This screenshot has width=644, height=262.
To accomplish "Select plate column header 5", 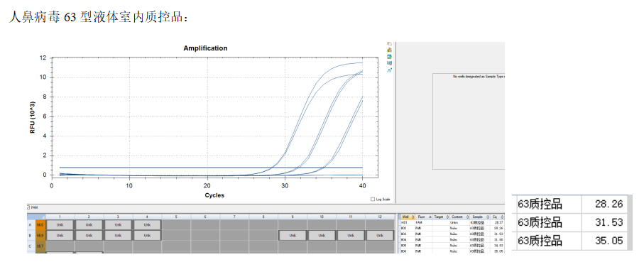I will 176,217.
